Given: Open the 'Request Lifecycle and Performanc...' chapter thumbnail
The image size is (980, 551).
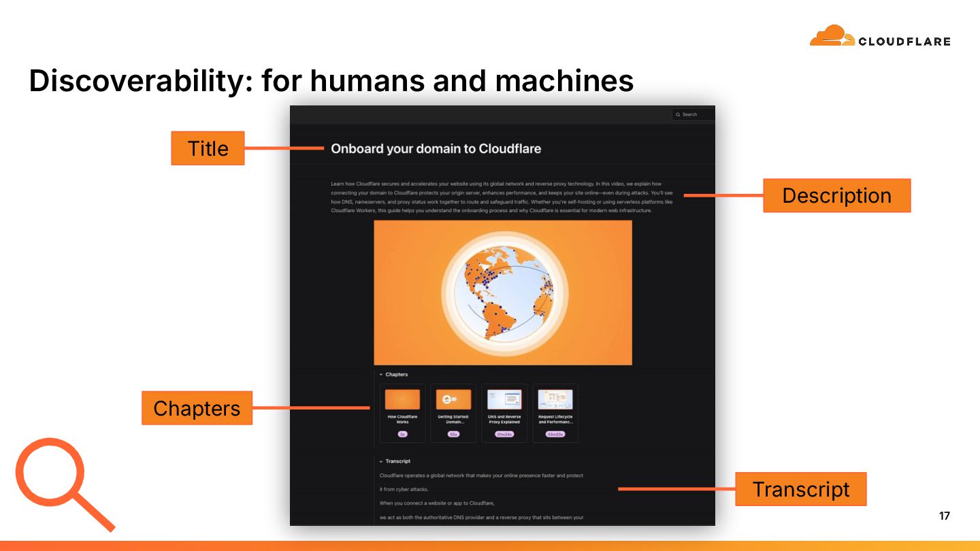Looking at the screenshot, I should (x=555, y=399).
